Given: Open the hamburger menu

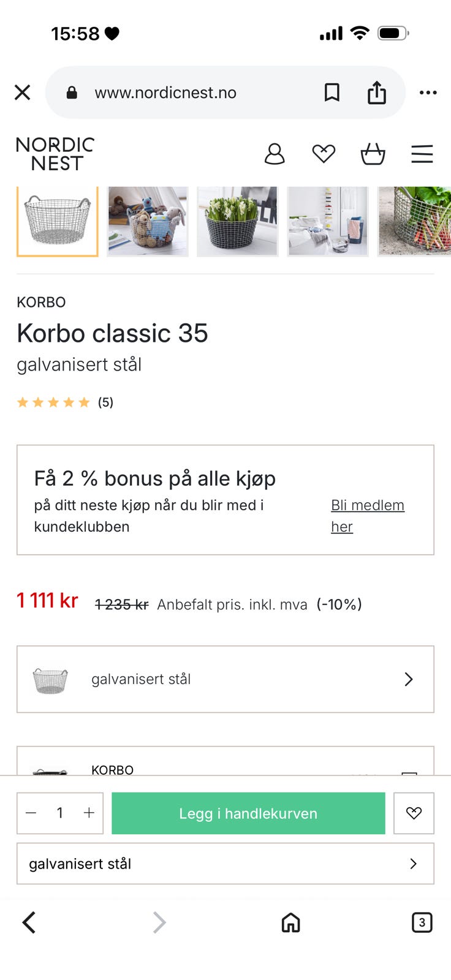Looking at the screenshot, I should [422, 154].
